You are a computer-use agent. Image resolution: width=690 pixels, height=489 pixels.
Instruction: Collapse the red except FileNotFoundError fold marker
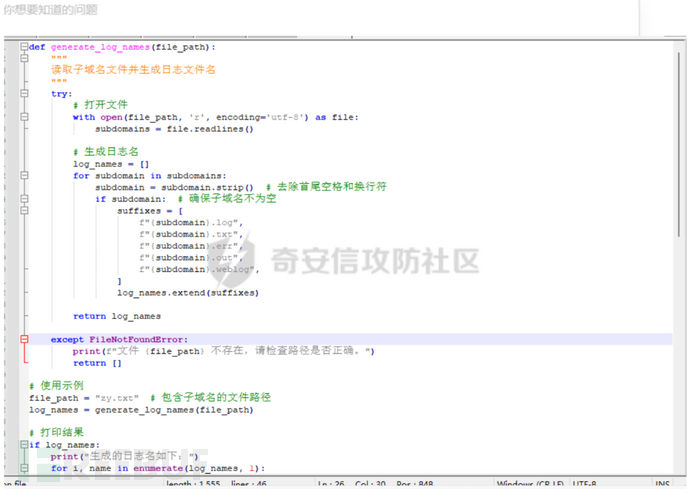tap(24, 340)
